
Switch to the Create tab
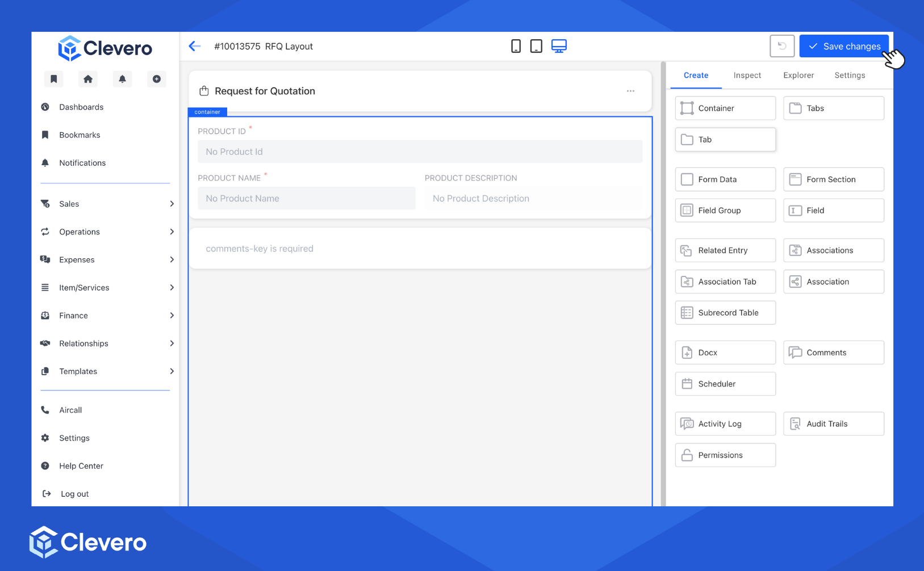pos(696,75)
